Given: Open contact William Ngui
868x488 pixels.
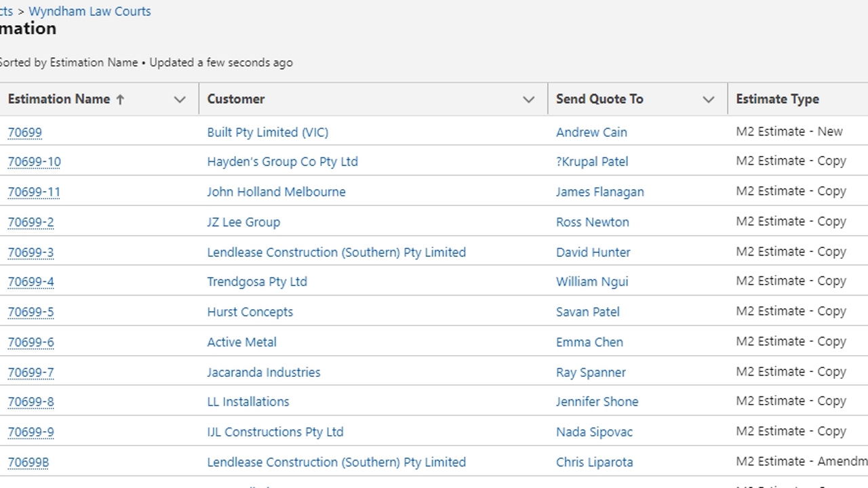Looking at the screenshot, I should pos(592,282).
